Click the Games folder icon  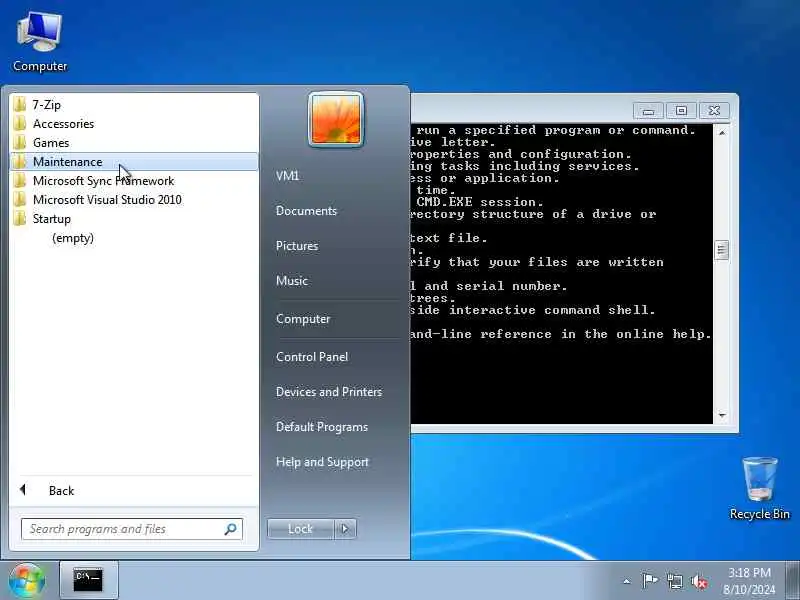(20, 142)
